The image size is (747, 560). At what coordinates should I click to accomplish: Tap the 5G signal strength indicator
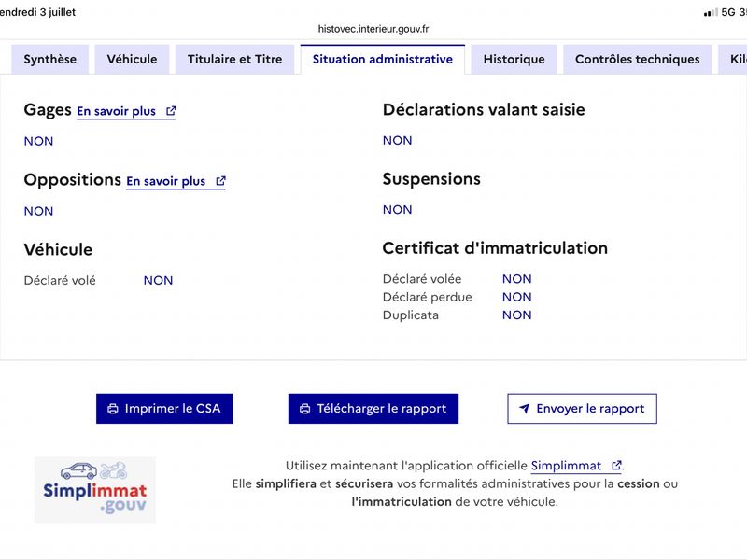click(x=711, y=12)
